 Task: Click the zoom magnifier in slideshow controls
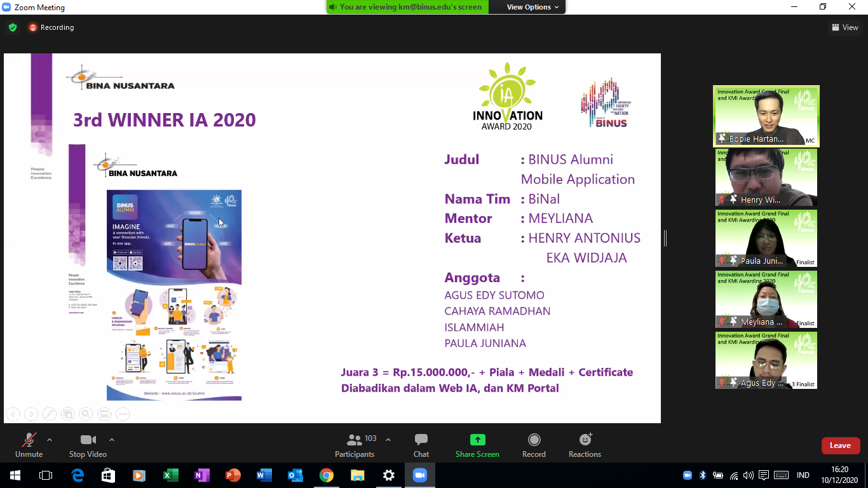(86, 414)
